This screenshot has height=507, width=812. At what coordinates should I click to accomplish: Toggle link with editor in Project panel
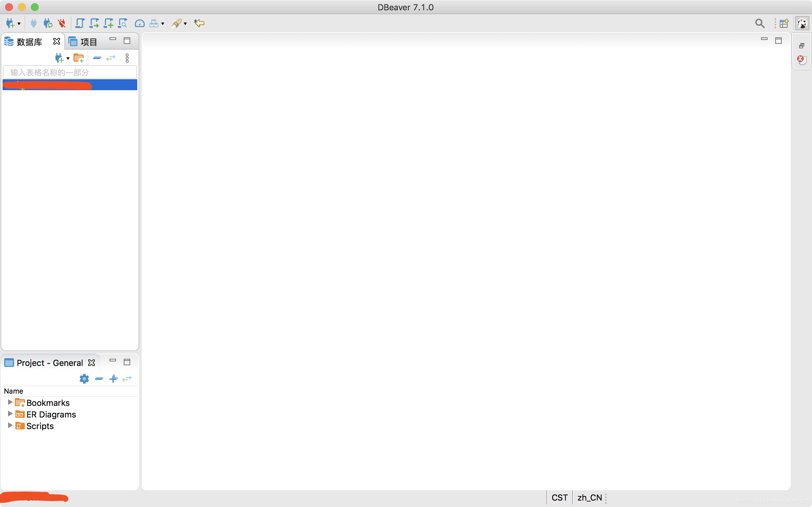(x=127, y=378)
